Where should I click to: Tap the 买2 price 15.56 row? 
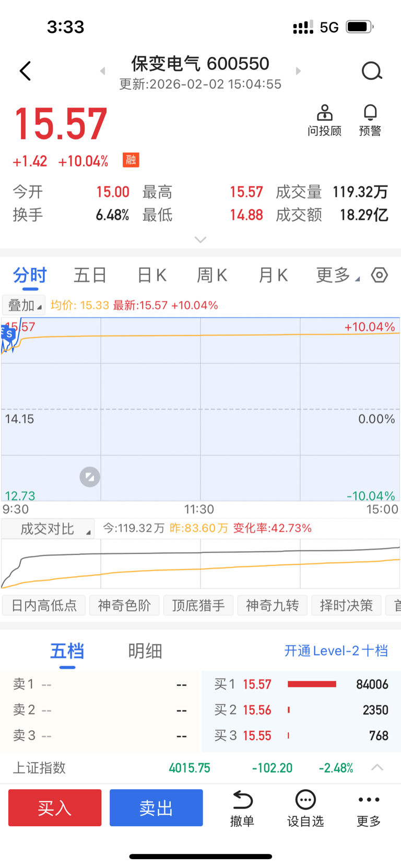[301, 710]
